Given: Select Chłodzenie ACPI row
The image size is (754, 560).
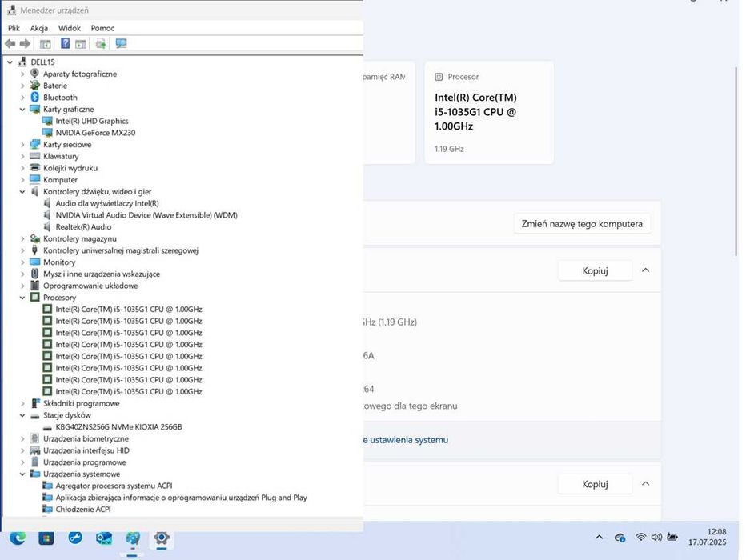Looking at the screenshot, I should coord(82,510).
